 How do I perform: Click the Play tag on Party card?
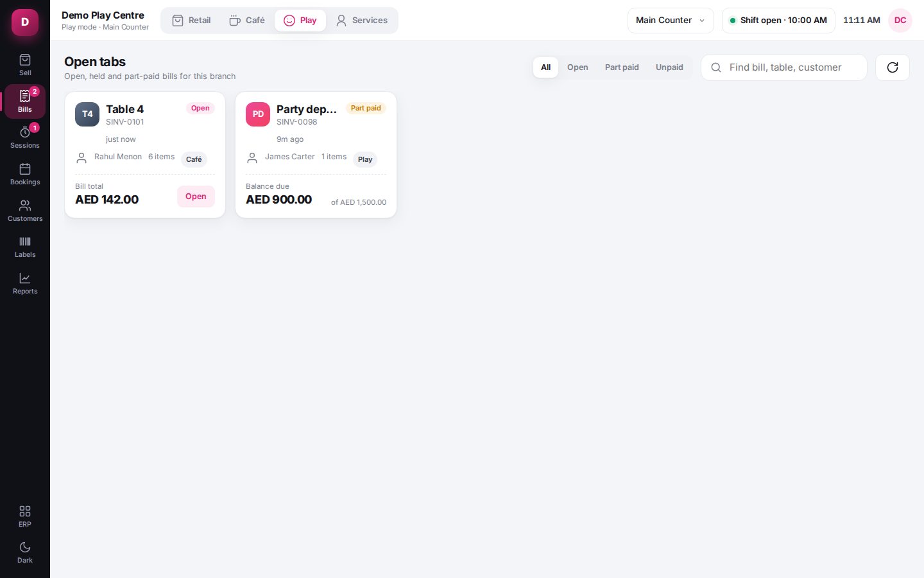[365, 159]
